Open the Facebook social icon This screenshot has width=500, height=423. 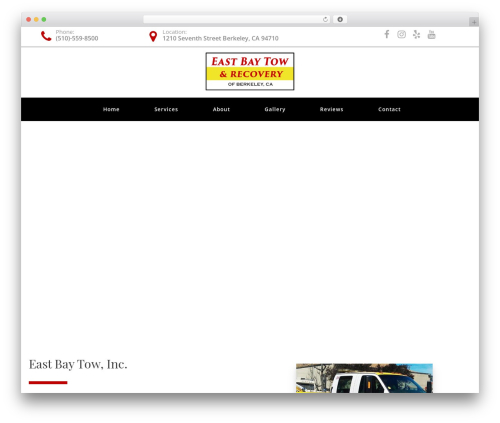(x=387, y=34)
